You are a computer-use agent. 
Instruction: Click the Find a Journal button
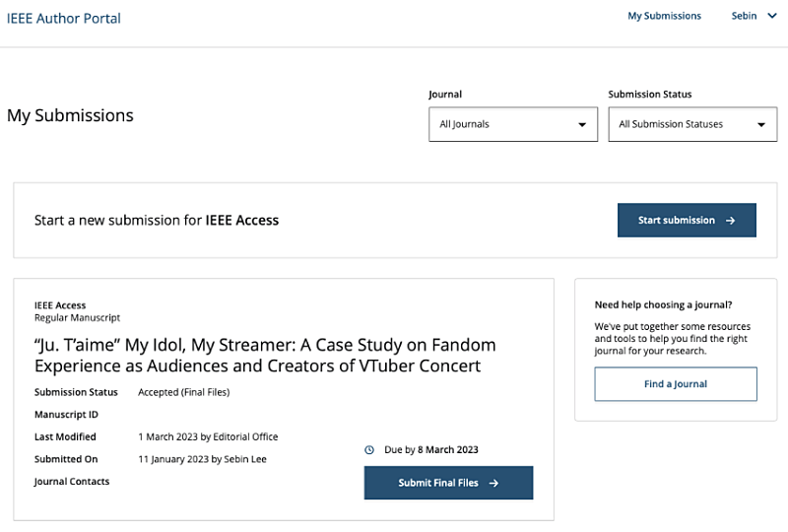click(x=676, y=384)
